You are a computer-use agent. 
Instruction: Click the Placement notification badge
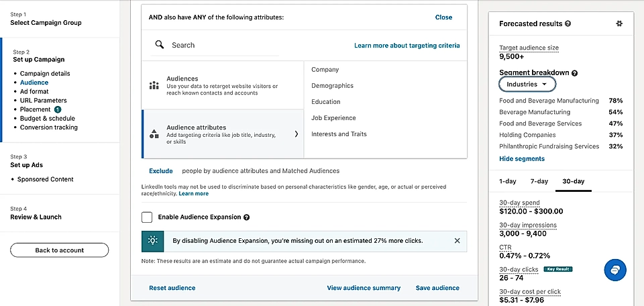coord(58,109)
